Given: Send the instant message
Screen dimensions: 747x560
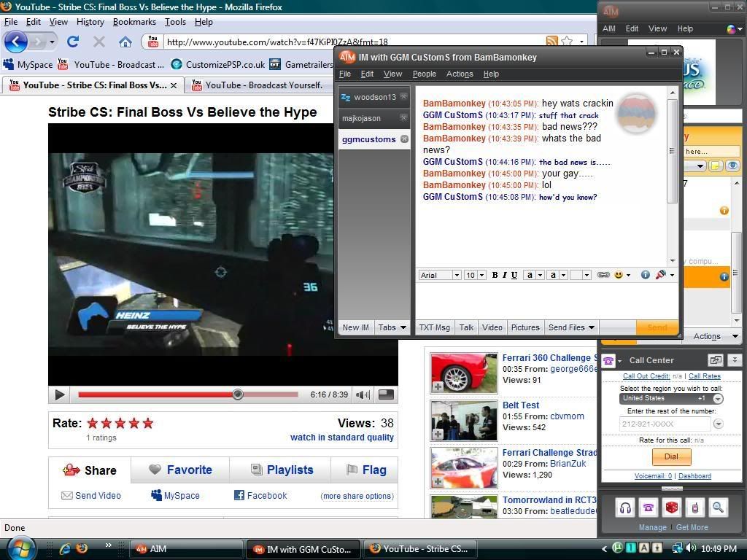Looking at the screenshot, I should (x=657, y=327).
